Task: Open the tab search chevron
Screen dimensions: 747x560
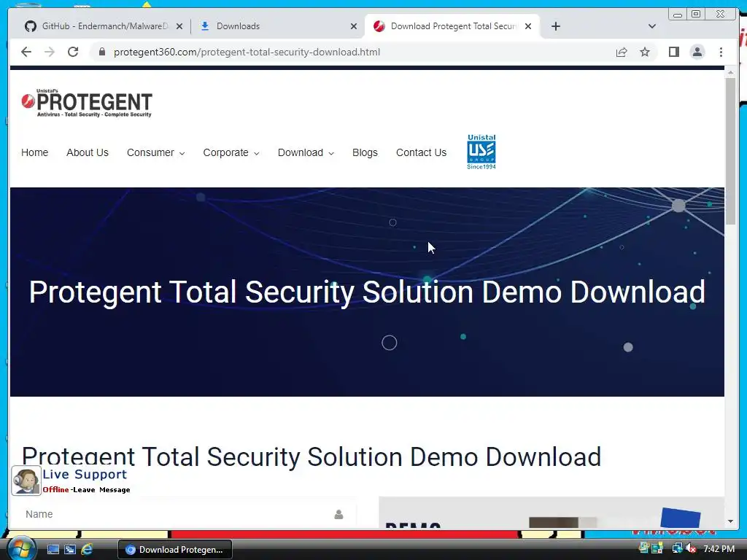Action: point(652,26)
